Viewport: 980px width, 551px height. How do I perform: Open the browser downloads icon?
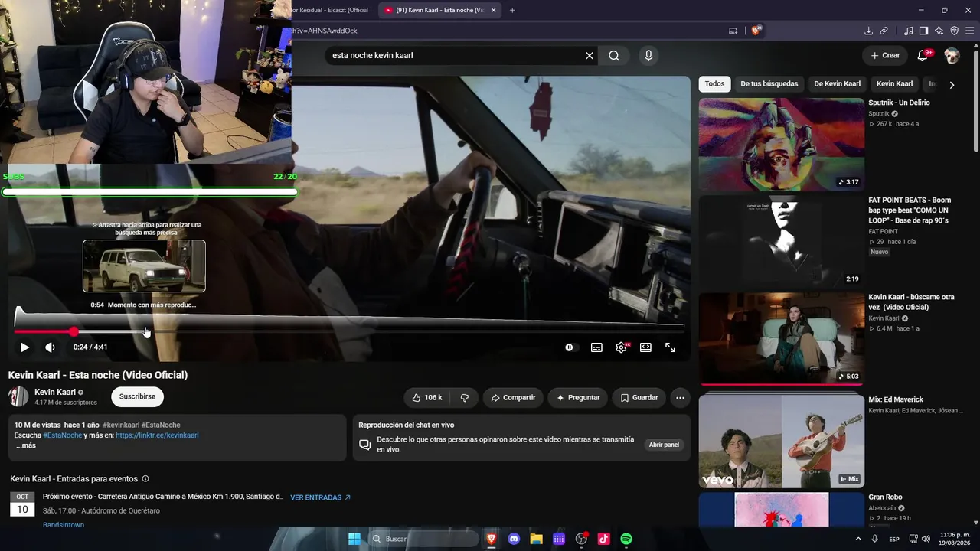point(868,31)
